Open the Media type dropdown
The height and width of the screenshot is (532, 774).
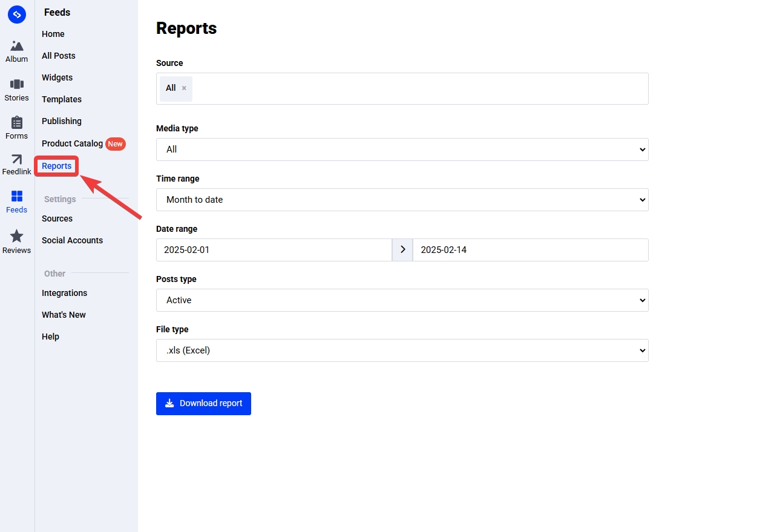pyautogui.click(x=402, y=149)
